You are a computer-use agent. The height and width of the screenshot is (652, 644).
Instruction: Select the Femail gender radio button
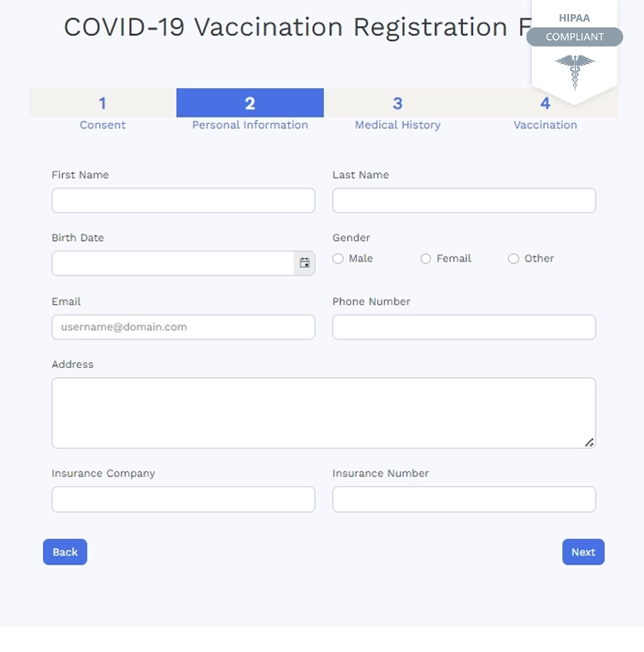(426, 259)
